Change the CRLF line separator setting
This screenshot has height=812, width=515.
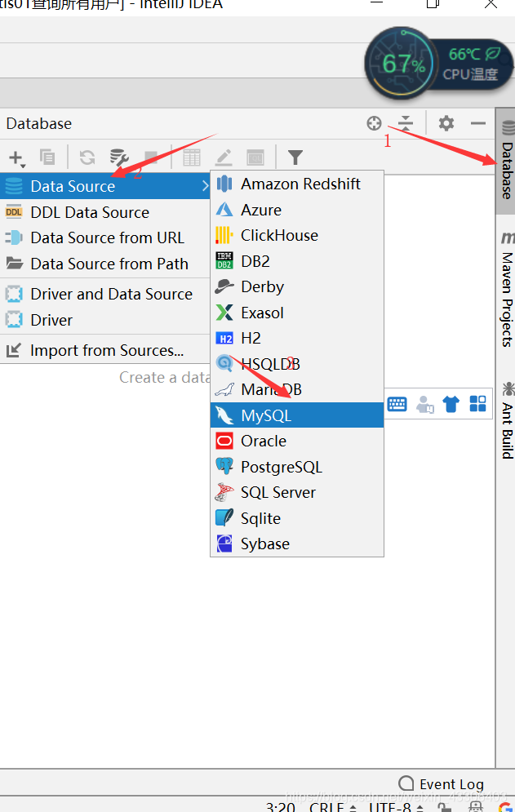333,807
